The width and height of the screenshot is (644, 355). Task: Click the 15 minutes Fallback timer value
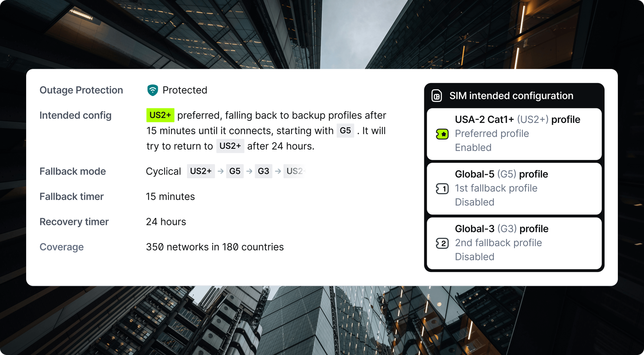tap(170, 197)
